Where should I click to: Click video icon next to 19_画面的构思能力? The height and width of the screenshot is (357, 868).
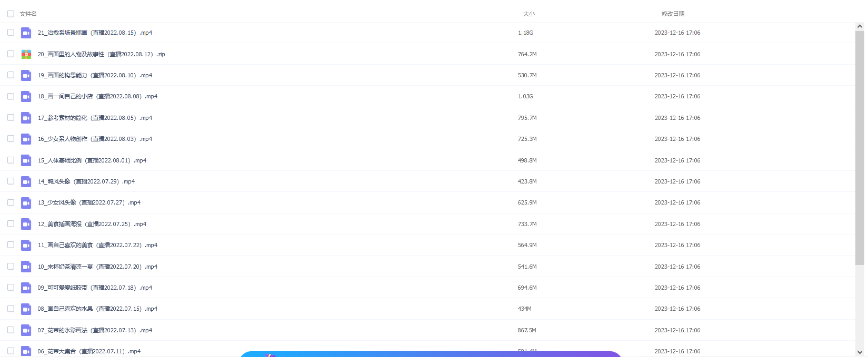pyautogui.click(x=26, y=76)
